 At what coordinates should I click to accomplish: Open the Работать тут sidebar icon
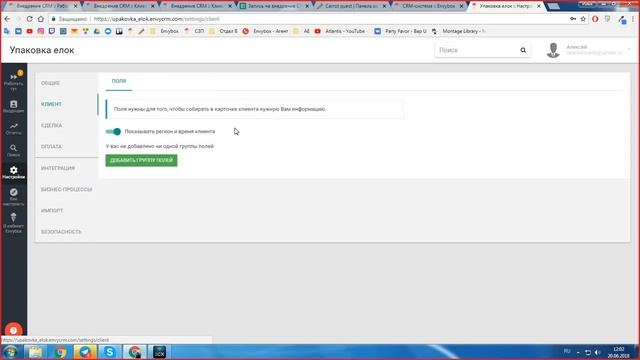pos(13,81)
